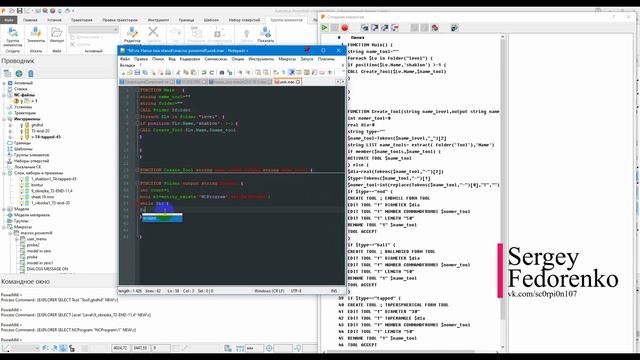Screen dimensions: 640x360
Task: Click the Print icon in Notepad++ toolbar
Action: click(x=168, y=72)
